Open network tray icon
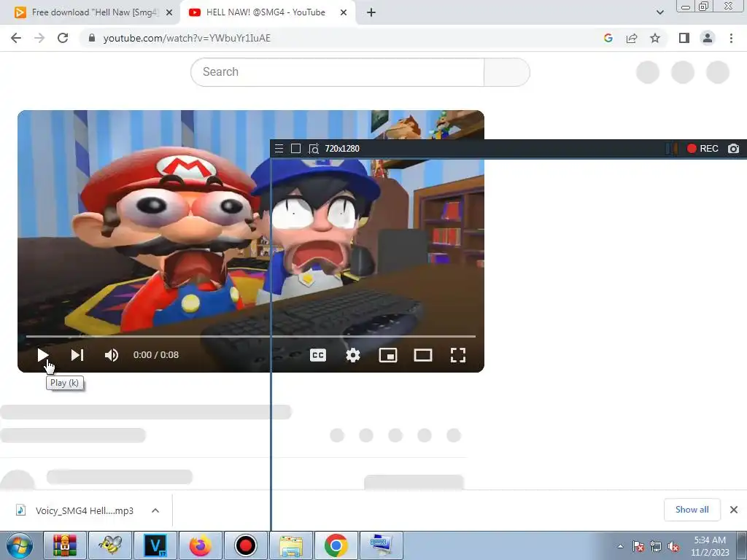 tap(656, 547)
